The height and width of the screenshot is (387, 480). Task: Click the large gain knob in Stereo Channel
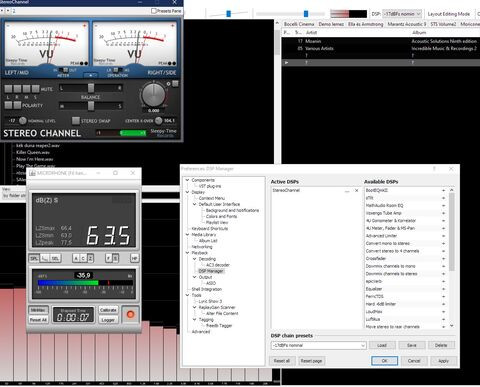click(x=153, y=95)
